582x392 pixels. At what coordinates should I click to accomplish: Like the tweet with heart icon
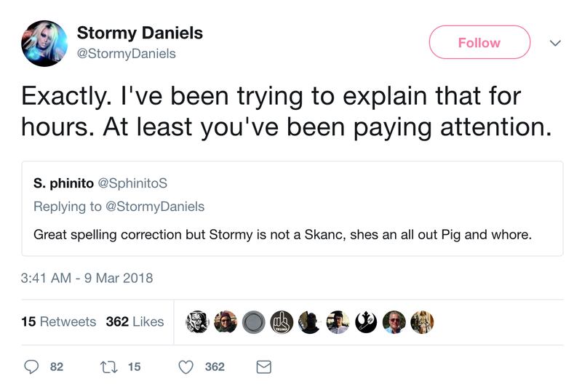click(186, 367)
